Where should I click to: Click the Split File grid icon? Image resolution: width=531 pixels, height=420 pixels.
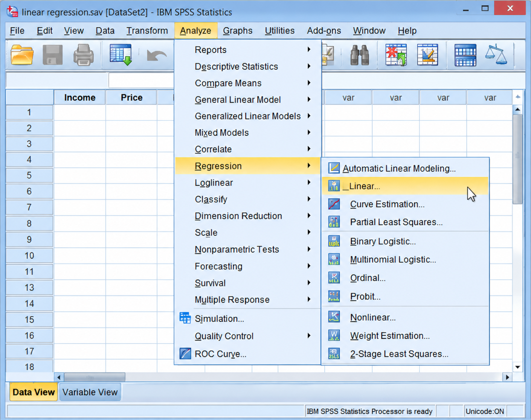coord(465,55)
